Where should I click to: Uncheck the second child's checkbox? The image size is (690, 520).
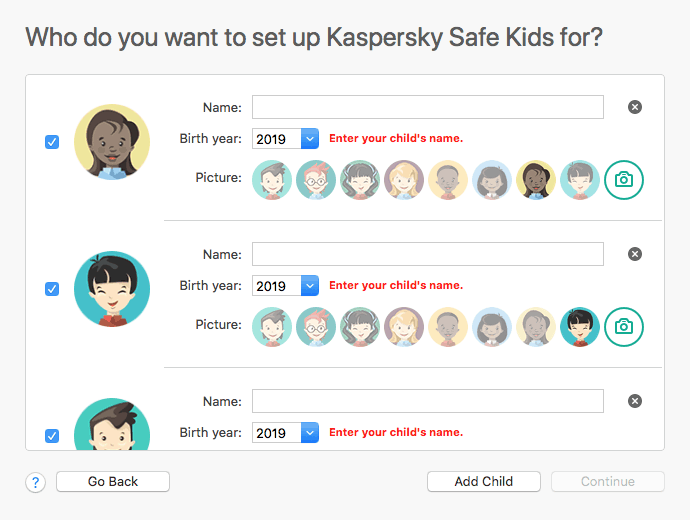(x=52, y=289)
